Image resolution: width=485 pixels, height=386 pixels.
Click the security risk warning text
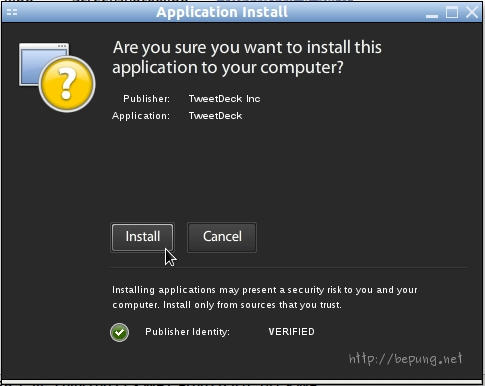tap(265, 297)
